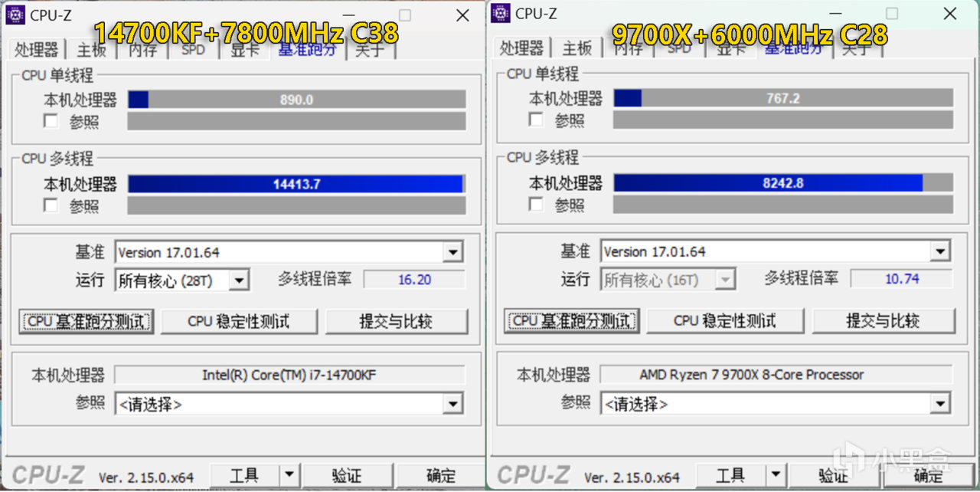The width and height of the screenshot is (980, 492).
Task: Tick single-thread 参照 checkbox in right window
Action: click(537, 120)
